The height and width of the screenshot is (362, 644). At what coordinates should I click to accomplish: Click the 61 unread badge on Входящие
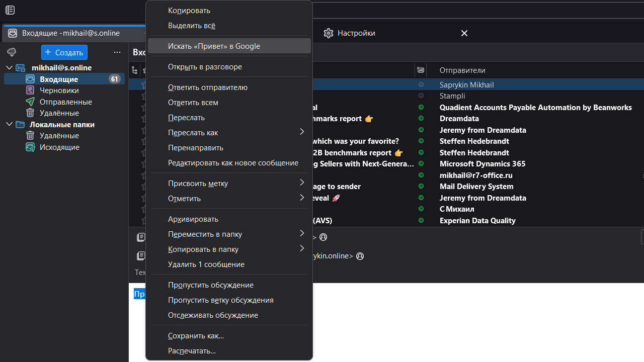pos(114,79)
